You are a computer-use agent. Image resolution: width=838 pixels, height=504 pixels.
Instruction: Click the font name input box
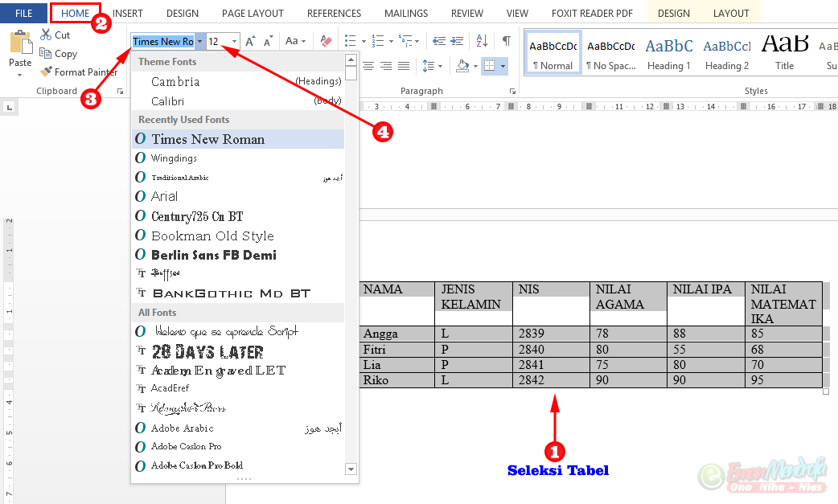(163, 41)
